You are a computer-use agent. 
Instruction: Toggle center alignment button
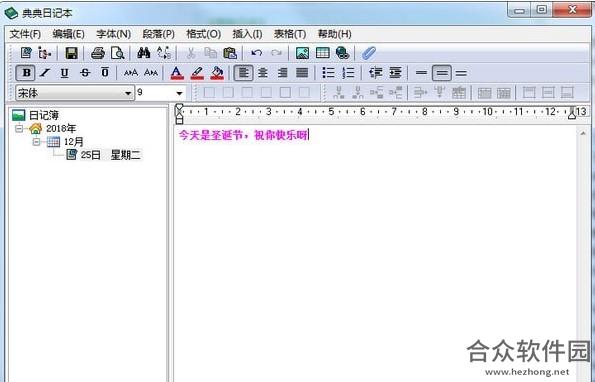click(263, 72)
